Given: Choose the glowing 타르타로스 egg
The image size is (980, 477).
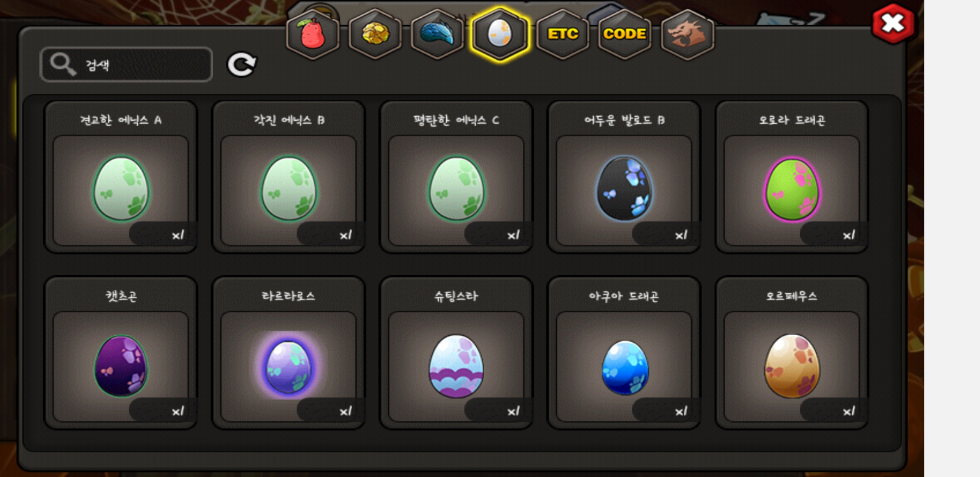Looking at the screenshot, I should point(288,353).
